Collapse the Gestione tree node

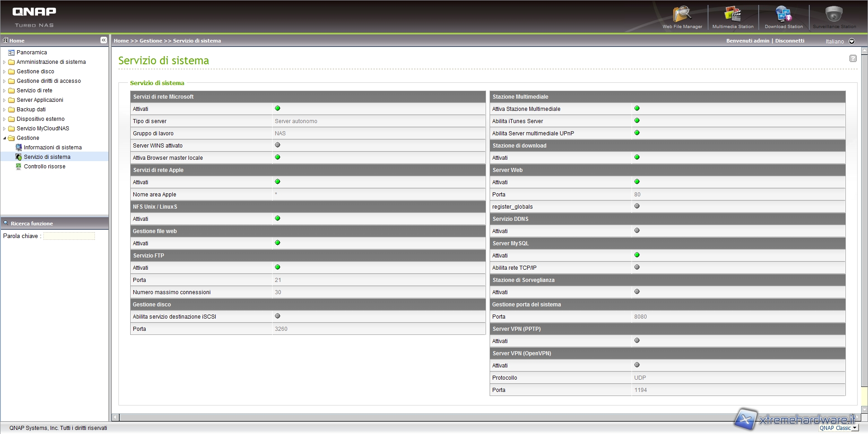5,138
